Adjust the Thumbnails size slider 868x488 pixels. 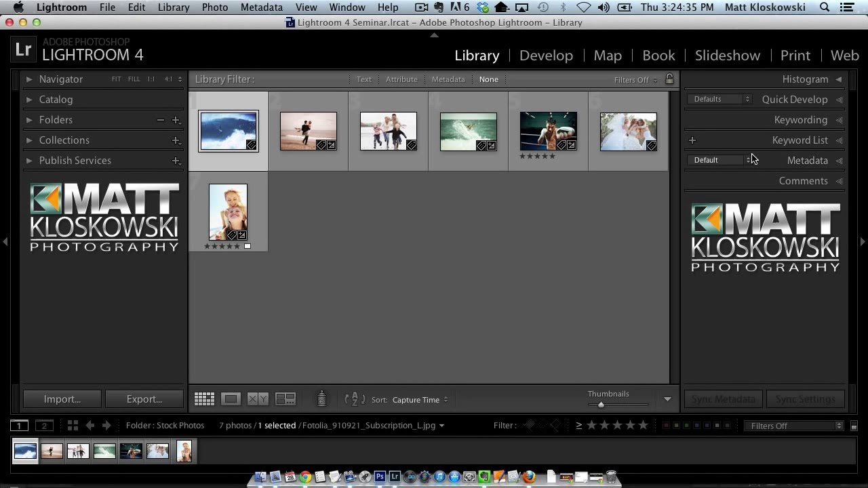[x=601, y=405]
